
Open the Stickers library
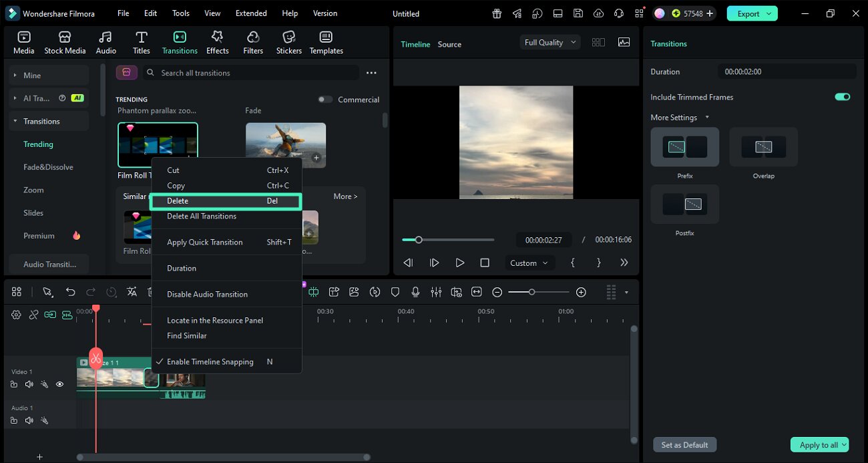pos(289,43)
